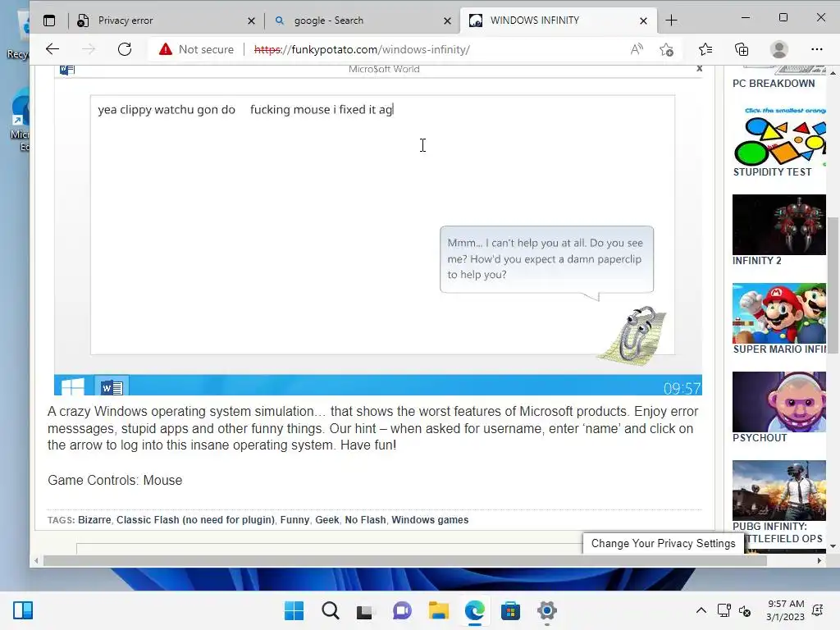Open the Bizarre tag link
Viewport: 840px width, 630px height.
tap(94, 519)
